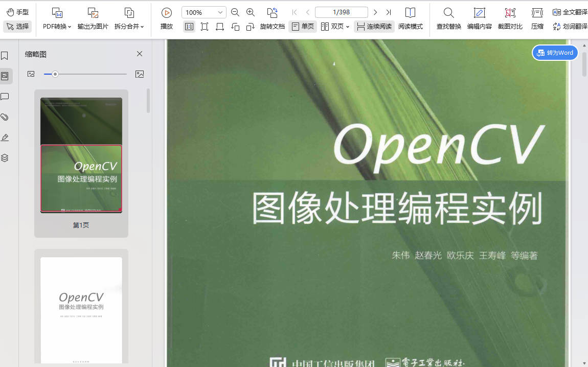
Task: Open the attachments paperclip panel
Action: click(5, 117)
